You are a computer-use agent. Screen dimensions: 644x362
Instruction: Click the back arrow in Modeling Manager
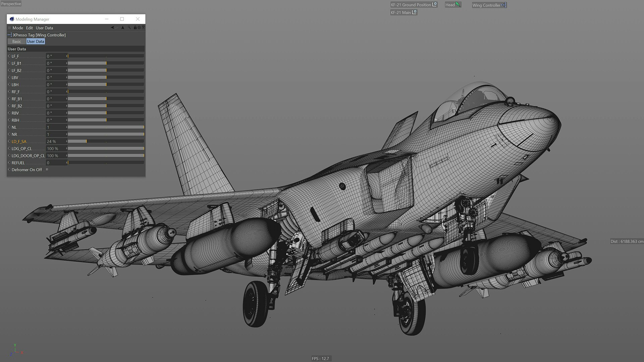click(x=112, y=27)
